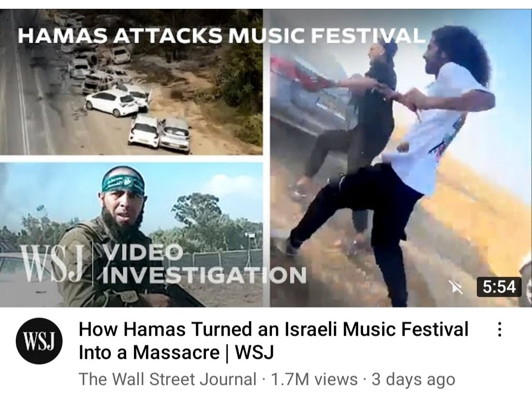Open the video titled How Hamas Turned
The width and height of the screenshot is (532, 410).
click(x=273, y=329)
